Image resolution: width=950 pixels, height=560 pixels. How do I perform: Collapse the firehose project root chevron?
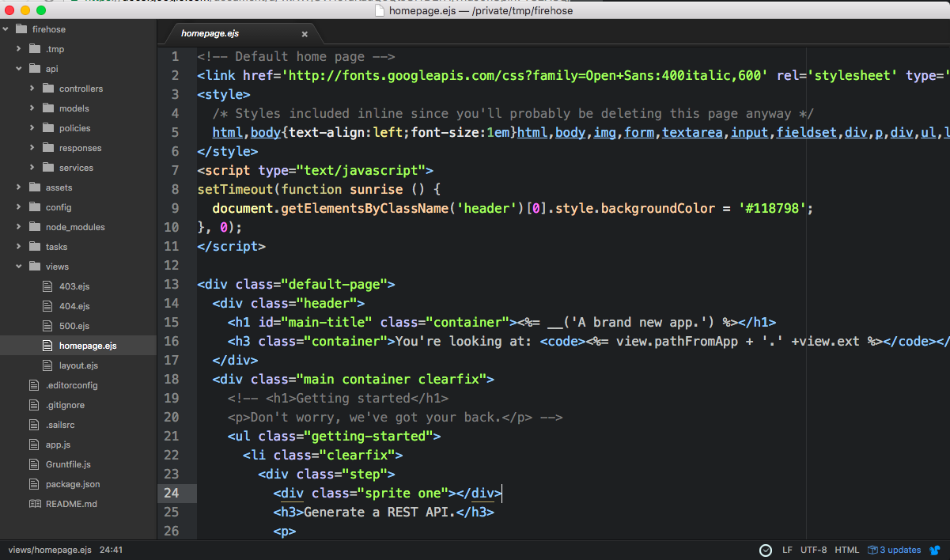tap(6, 29)
